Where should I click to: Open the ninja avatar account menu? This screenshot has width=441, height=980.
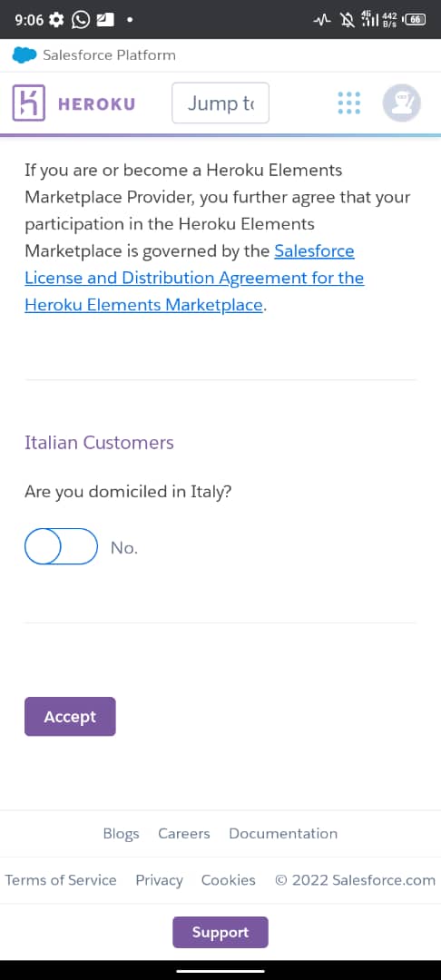click(402, 103)
